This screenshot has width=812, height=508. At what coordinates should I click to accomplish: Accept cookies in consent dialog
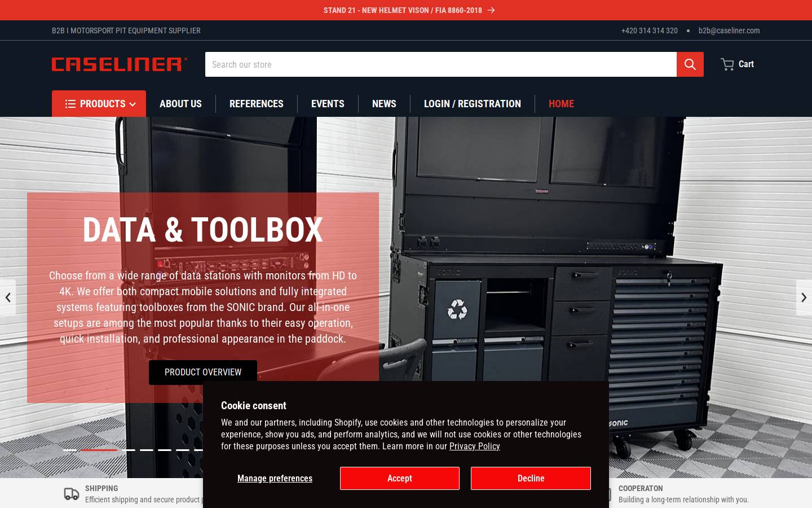point(400,478)
